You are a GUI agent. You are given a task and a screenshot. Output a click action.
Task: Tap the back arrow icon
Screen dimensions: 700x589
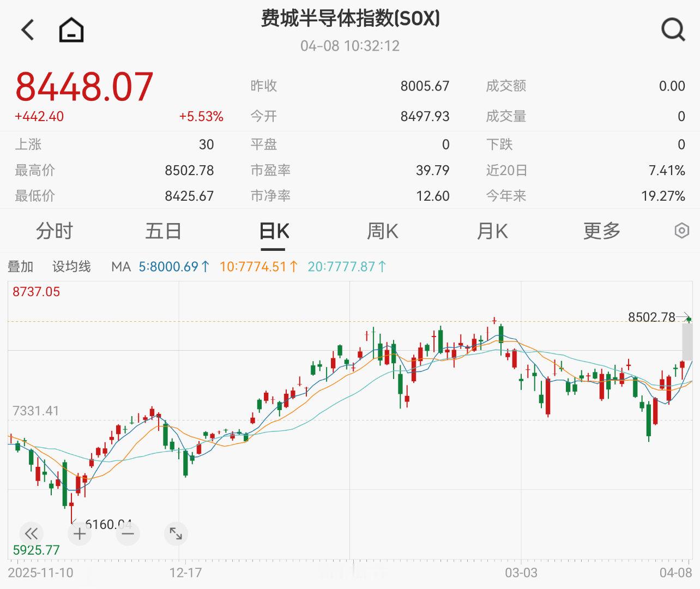coord(27,29)
